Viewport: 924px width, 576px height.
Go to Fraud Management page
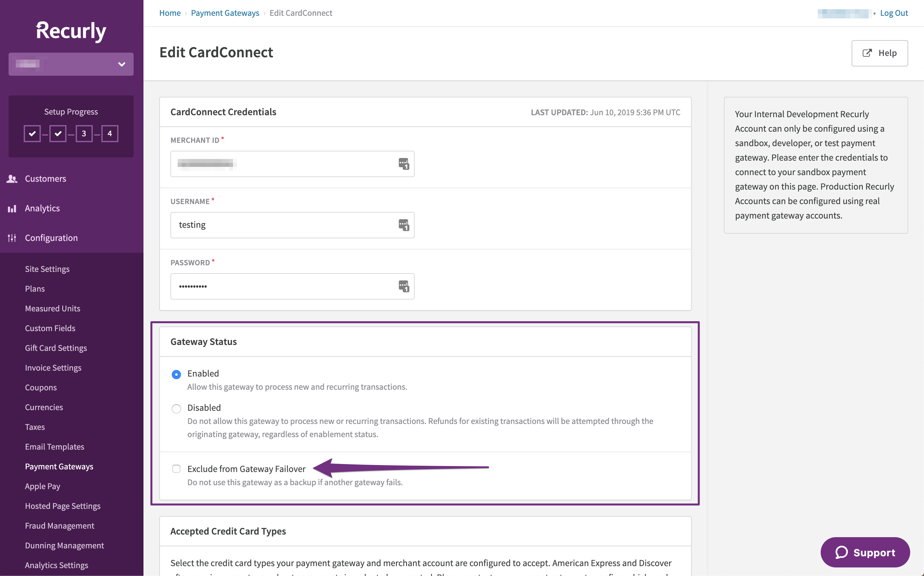point(60,525)
